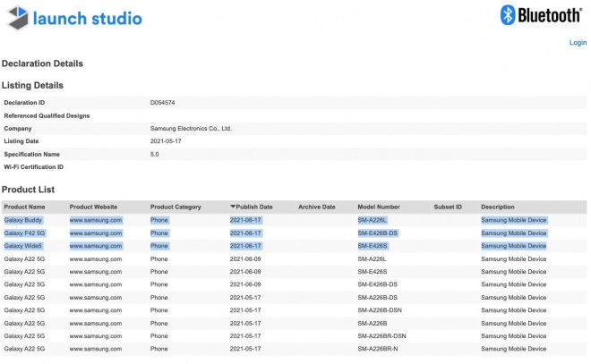591x364 pixels.
Task: Click the Referenced Qualified Designs label
Action: pos(47,116)
